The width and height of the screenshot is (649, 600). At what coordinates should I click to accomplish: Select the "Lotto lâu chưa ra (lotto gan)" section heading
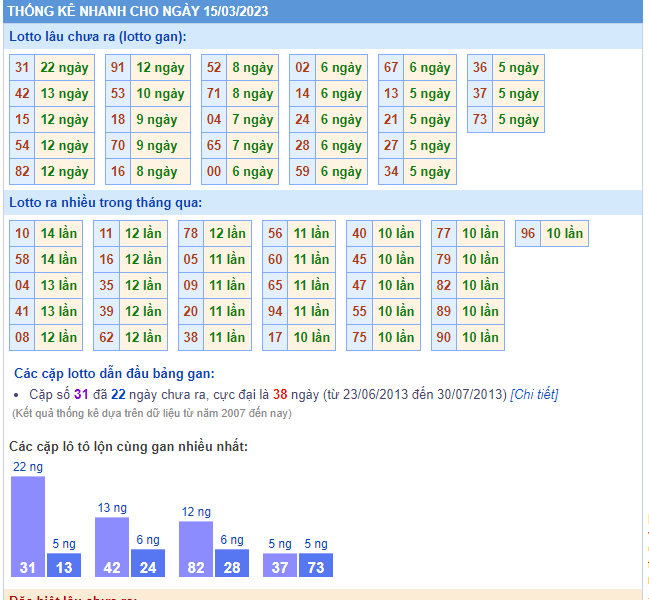click(98, 37)
